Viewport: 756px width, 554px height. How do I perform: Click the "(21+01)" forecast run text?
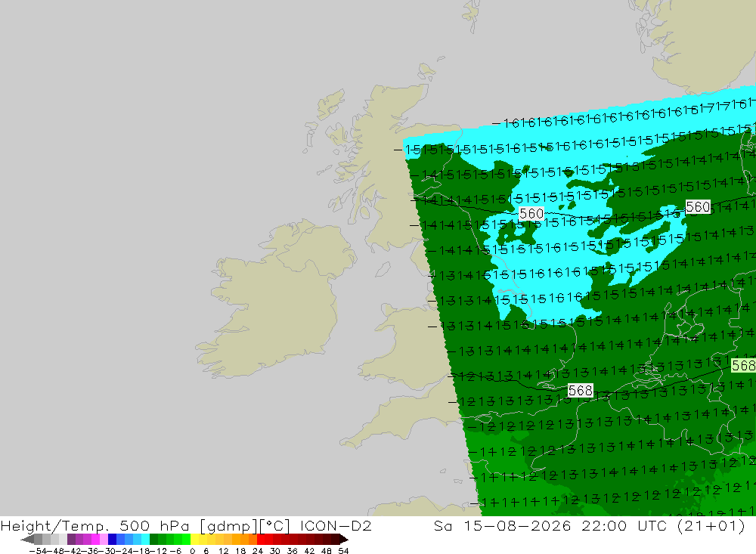click(711, 525)
